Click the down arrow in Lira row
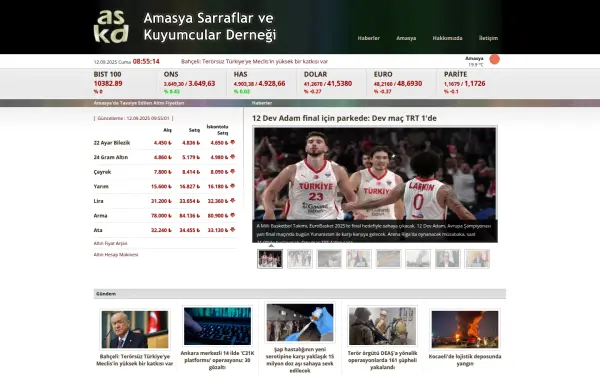Screen dimensions: 600x375 point(232,201)
